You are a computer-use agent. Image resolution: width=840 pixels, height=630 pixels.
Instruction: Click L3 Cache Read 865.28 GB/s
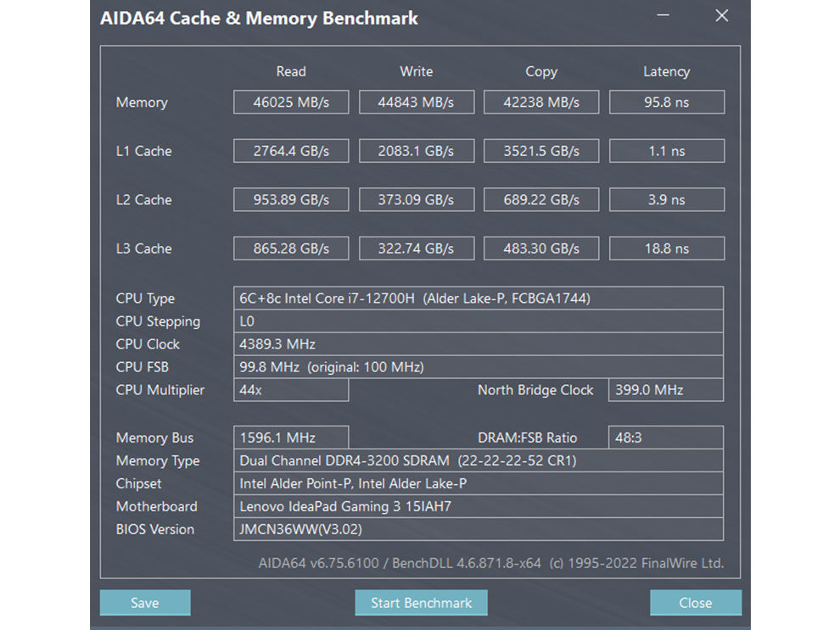291,248
